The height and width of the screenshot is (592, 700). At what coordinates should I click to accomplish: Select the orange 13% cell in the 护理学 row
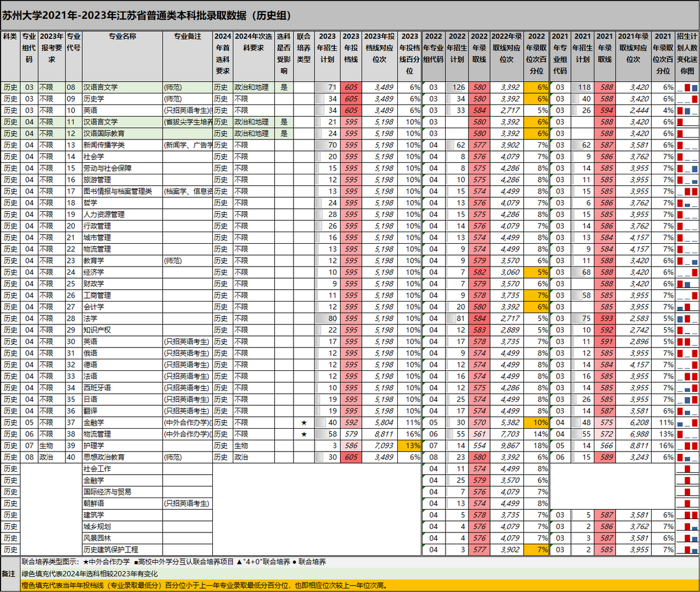pyautogui.click(x=409, y=446)
